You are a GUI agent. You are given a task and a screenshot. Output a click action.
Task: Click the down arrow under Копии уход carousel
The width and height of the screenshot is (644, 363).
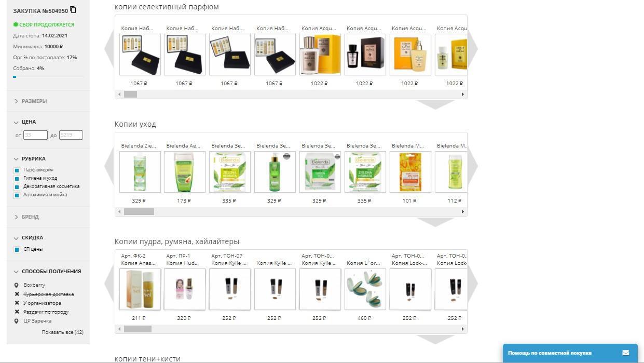pos(435,222)
